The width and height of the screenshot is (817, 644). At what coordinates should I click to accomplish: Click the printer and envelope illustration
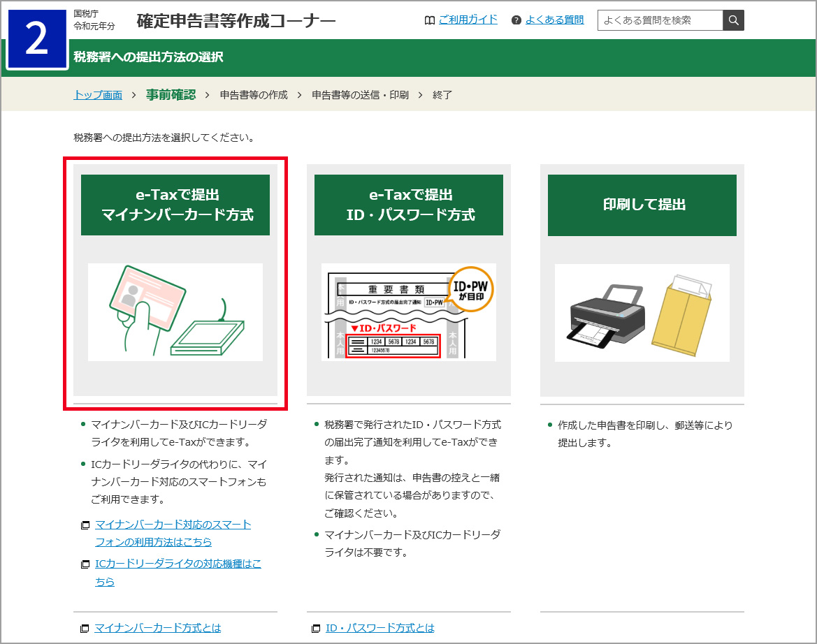(x=642, y=312)
